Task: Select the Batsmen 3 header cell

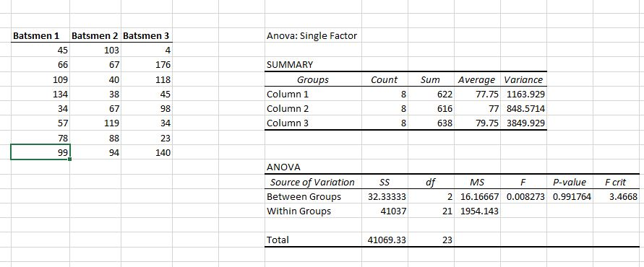Action: (146, 35)
